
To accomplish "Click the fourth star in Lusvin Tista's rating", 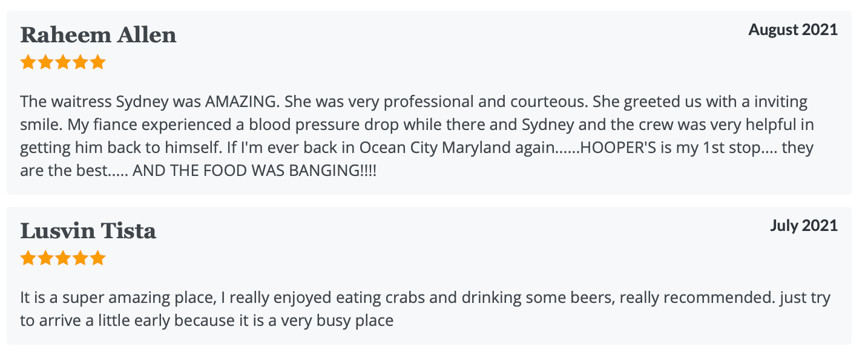I will coord(81,259).
